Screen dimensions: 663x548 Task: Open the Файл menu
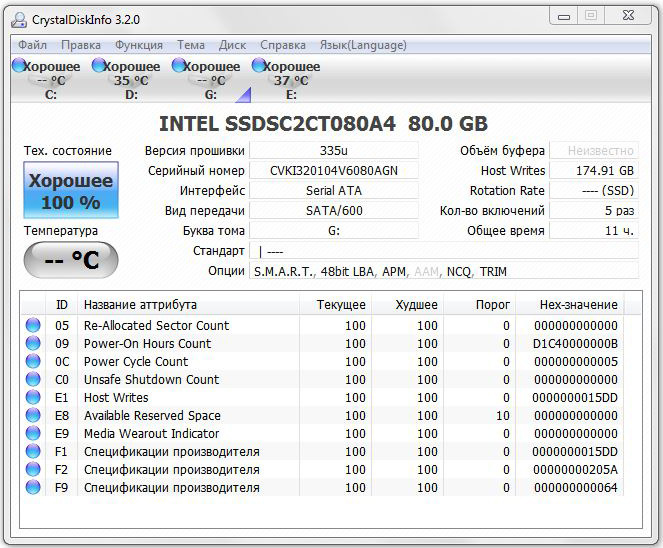[33, 45]
